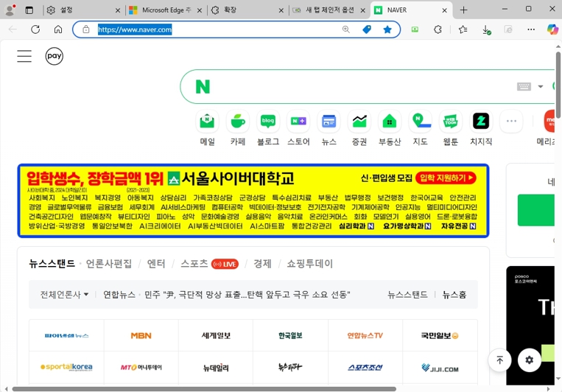
Task: View site information lock icon
Action: 86,29
